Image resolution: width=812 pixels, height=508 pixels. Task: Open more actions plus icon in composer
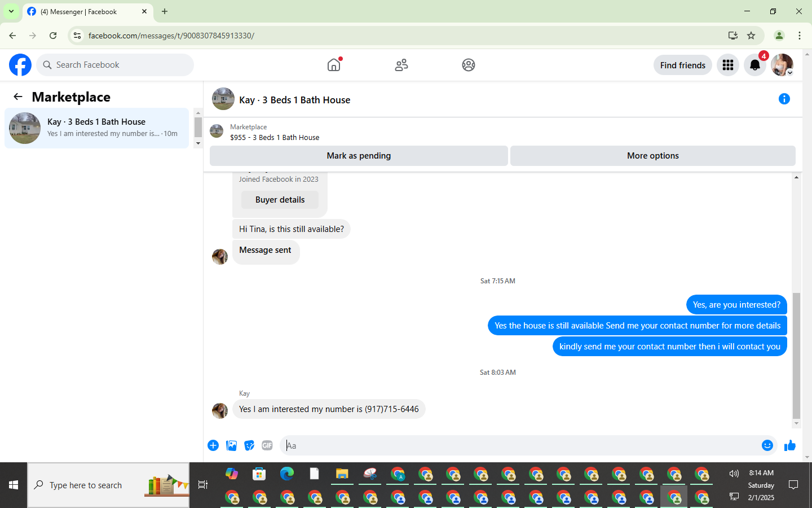(x=213, y=445)
